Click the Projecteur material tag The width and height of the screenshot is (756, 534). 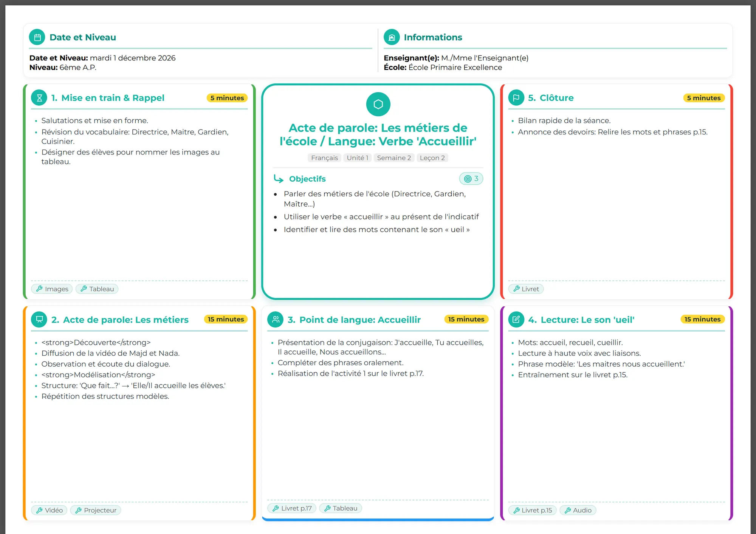tap(96, 510)
